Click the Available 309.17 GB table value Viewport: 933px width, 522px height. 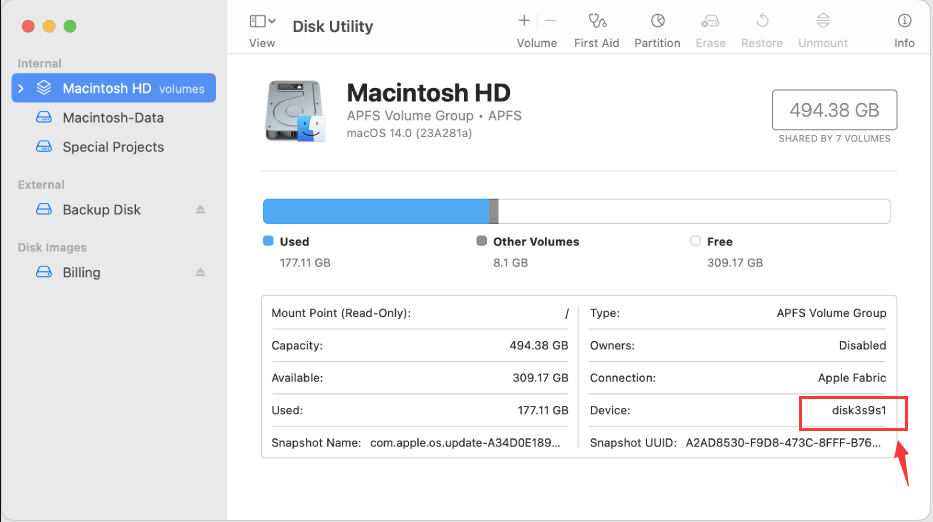[x=540, y=378]
